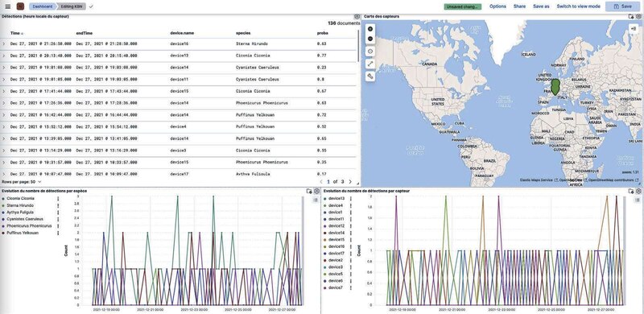Open the Share menu
This screenshot has width=644, height=314.
point(519,6)
